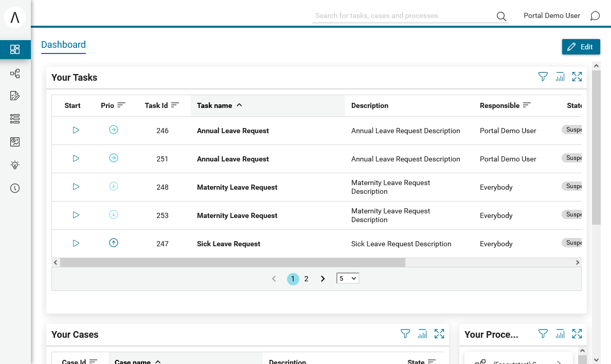Open the info icon in the sidebar
The width and height of the screenshot is (611, 364).
pos(15,188)
